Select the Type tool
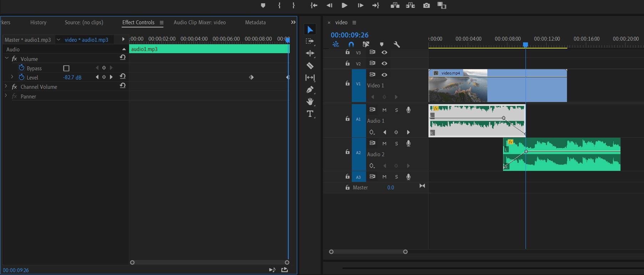This screenshot has height=275, width=644. click(310, 114)
